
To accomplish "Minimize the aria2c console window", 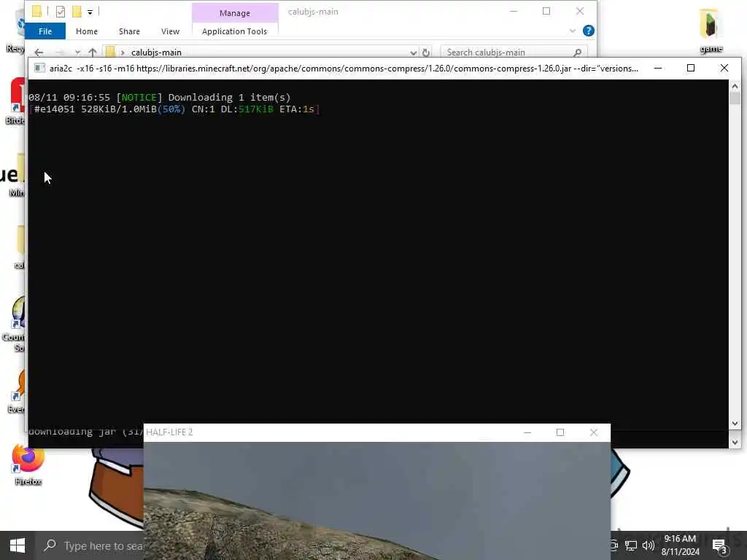I will tap(658, 68).
